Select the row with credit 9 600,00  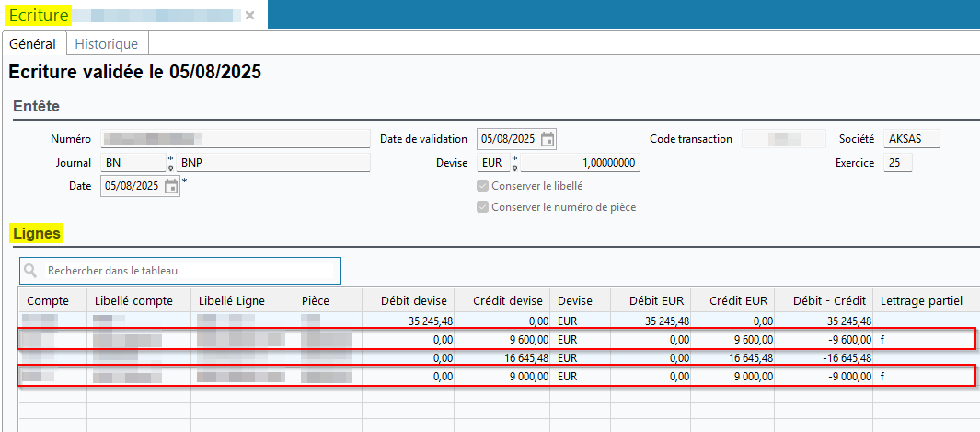coord(497,340)
